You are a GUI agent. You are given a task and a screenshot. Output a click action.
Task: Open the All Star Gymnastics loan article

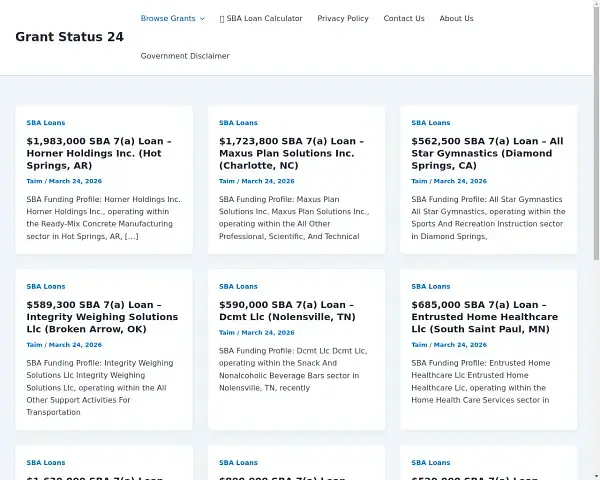[x=487, y=154]
